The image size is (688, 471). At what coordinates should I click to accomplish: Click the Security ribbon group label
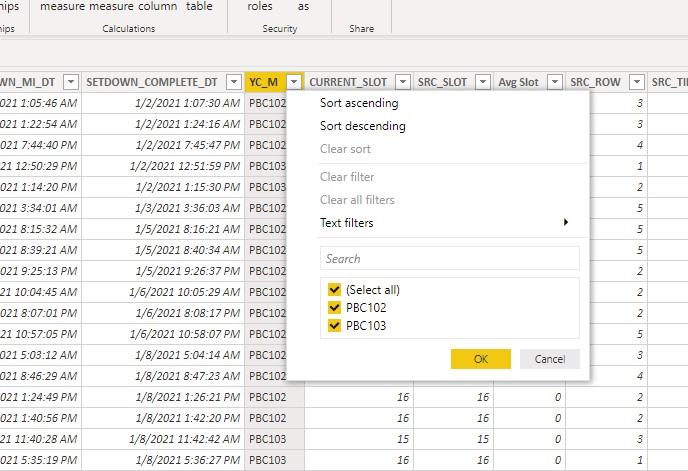280,29
